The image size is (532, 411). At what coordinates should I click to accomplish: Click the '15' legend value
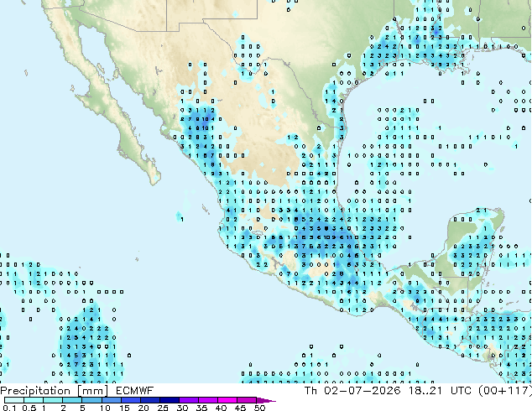pyautogui.click(x=124, y=408)
